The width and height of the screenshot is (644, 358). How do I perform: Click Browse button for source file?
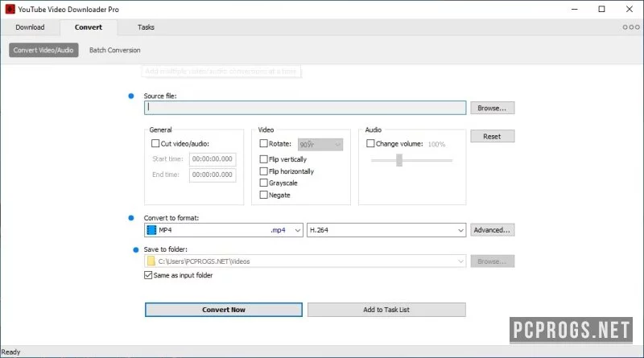pyautogui.click(x=492, y=108)
